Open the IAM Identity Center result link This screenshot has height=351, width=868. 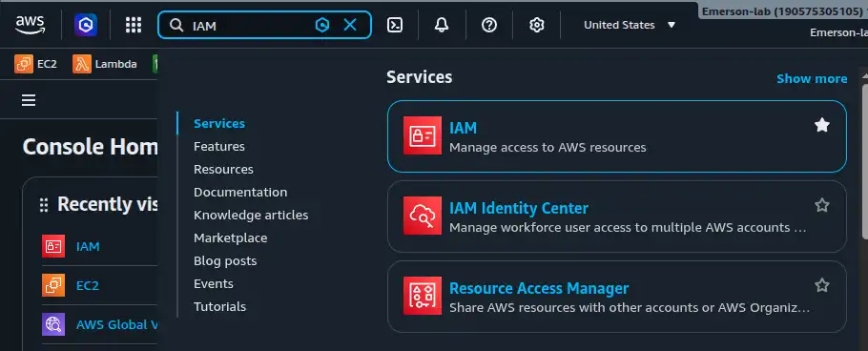[519, 208]
